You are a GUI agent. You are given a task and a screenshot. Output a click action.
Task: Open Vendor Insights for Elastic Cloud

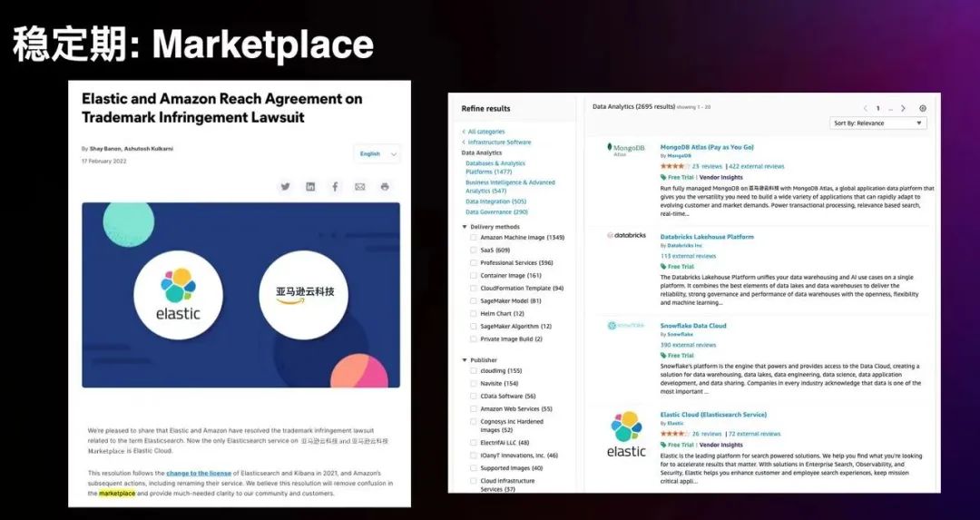click(x=721, y=445)
